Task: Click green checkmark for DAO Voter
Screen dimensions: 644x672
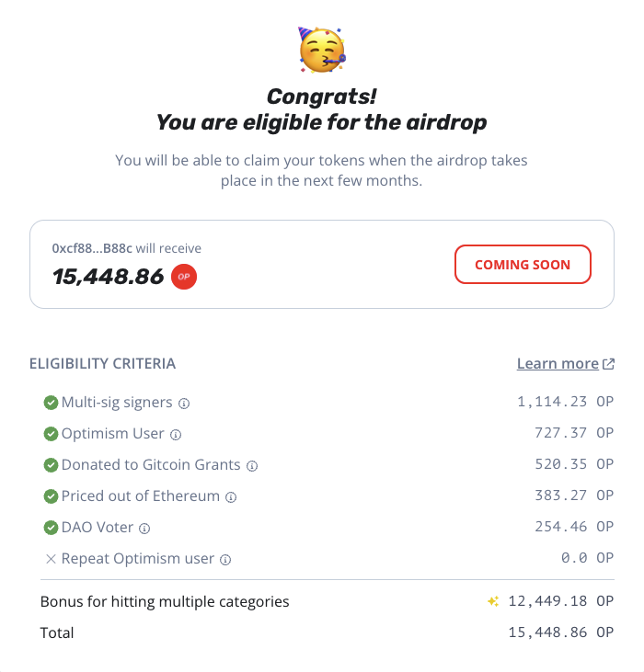Action: (51, 528)
